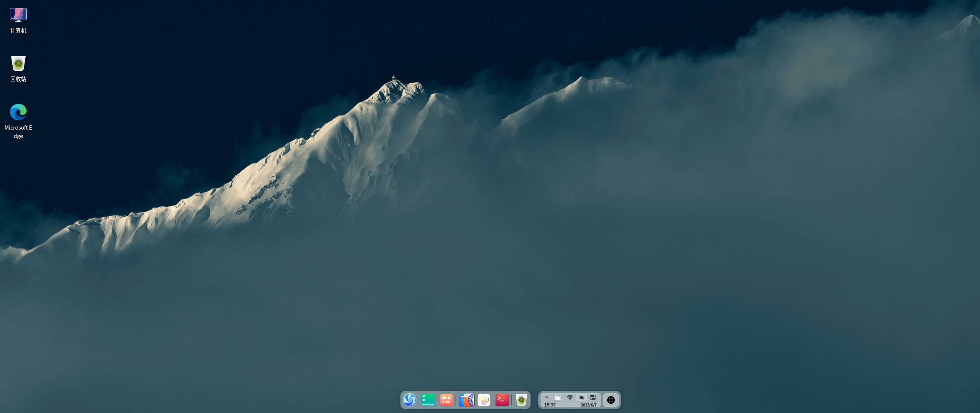Click the green show desktop dock icon

coord(428,400)
